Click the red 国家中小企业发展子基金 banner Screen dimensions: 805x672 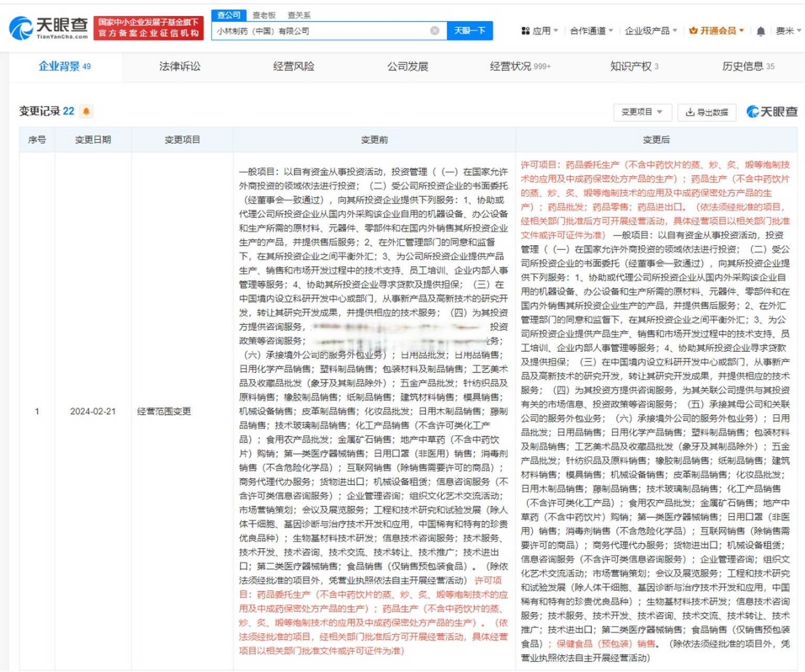[x=149, y=28]
